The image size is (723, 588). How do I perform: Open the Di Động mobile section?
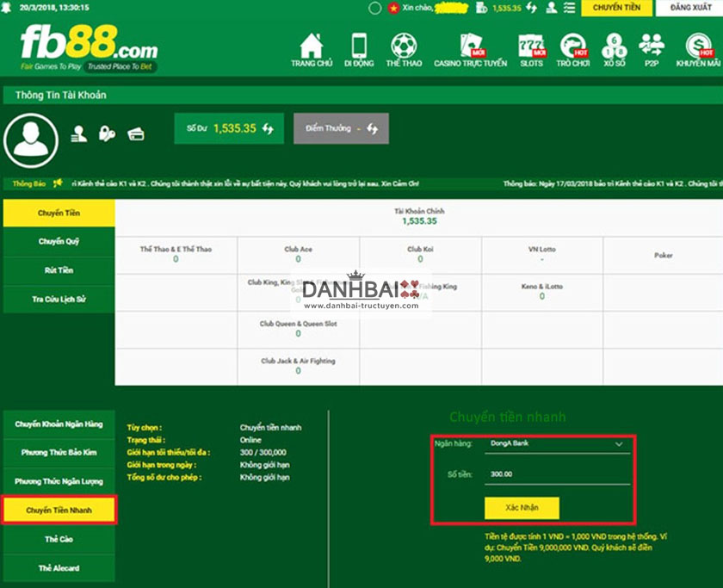359,50
